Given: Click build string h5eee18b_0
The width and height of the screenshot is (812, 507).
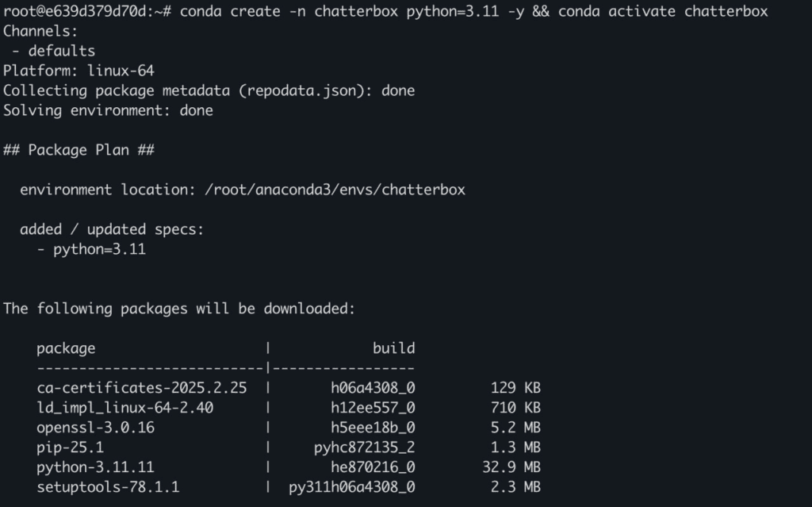Looking at the screenshot, I should coord(373,428).
